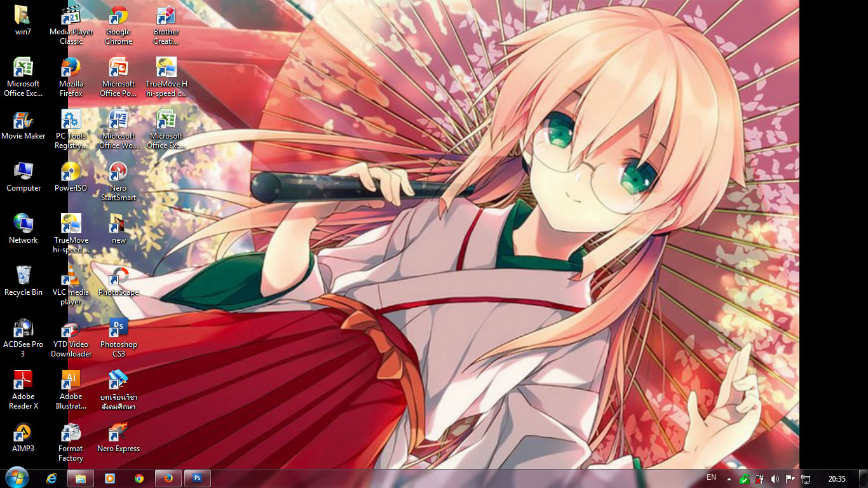The height and width of the screenshot is (488, 868).
Task: Select the Excel shortcut beside Office Word
Action: (x=166, y=130)
